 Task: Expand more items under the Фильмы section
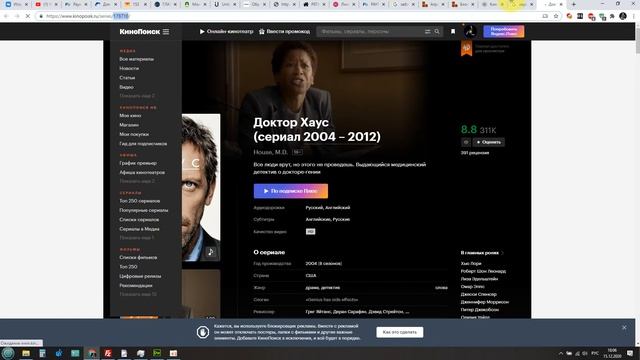point(138,294)
